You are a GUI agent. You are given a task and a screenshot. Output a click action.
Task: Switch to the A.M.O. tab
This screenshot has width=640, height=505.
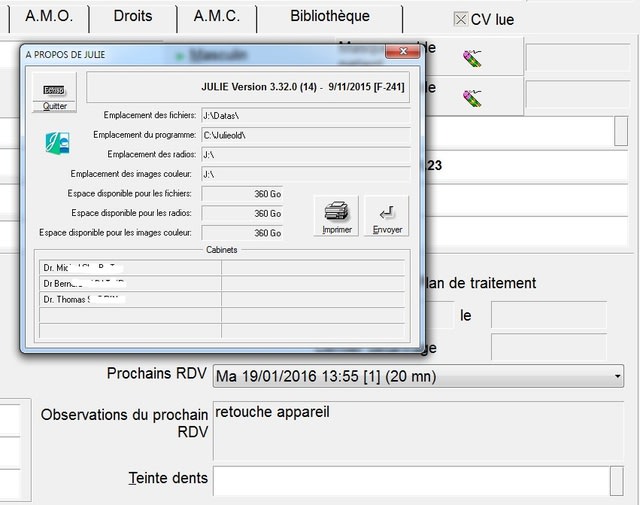click(48, 17)
